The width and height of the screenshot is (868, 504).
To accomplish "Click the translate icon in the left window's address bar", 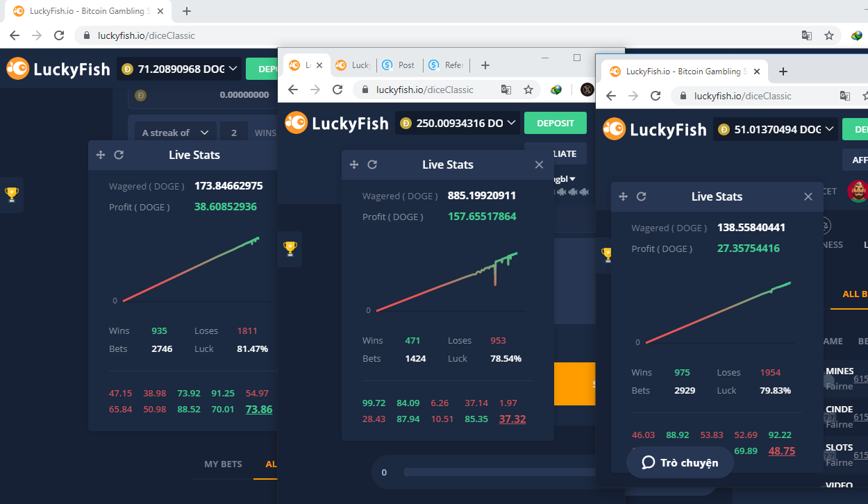I will pyautogui.click(x=807, y=35).
